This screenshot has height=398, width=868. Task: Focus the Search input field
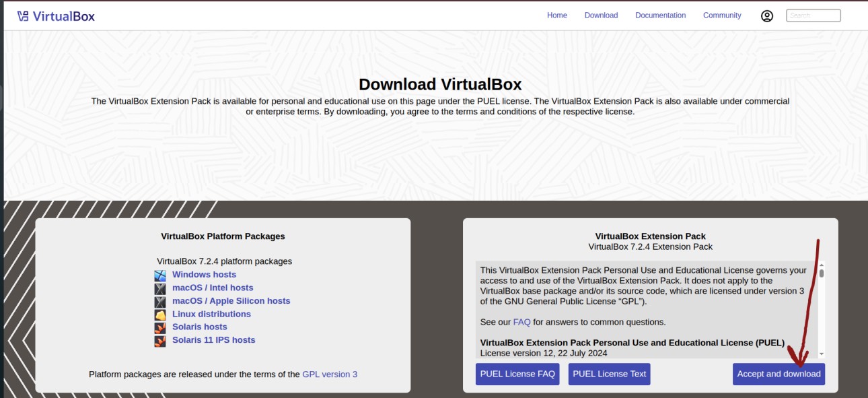(x=813, y=15)
